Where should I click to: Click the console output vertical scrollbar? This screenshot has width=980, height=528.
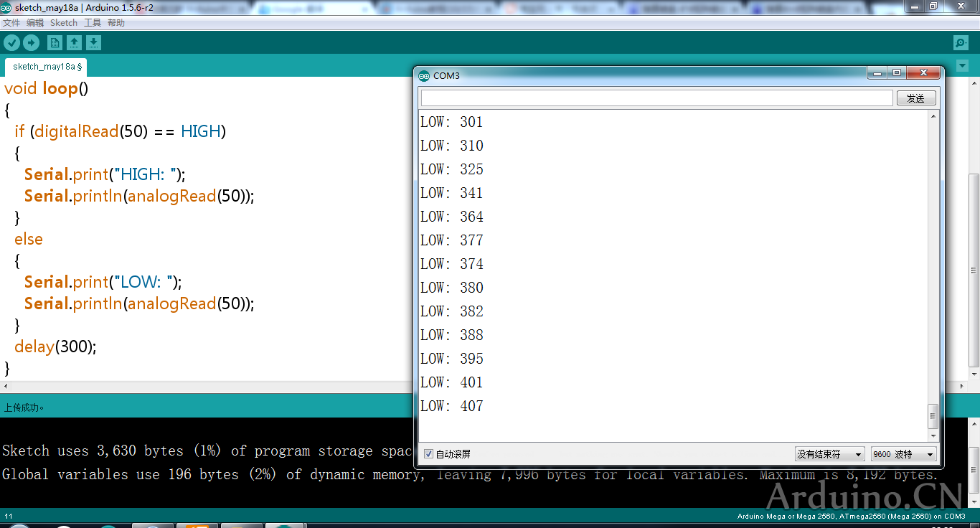[x=974, y=464]
